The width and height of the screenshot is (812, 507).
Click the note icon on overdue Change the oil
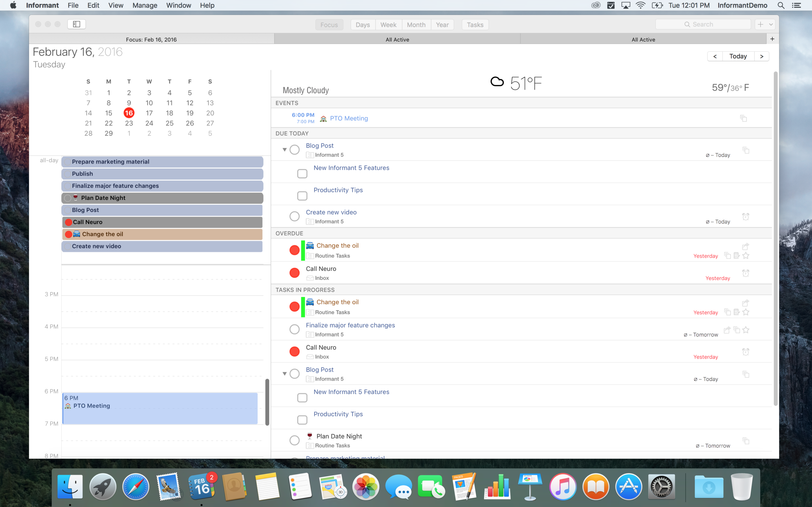tap(737, 256)
